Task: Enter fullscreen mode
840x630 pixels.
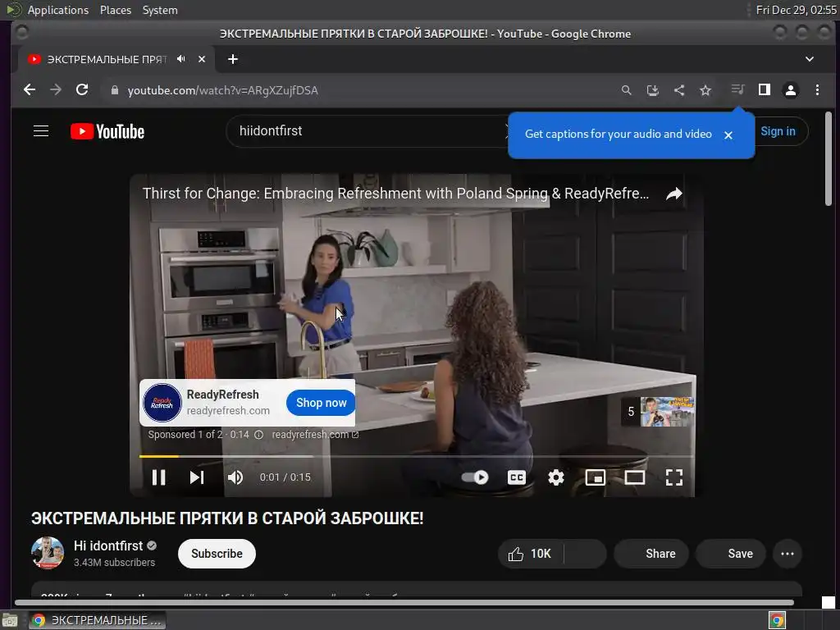Action: pyautogui.click(x=674, y=477)
